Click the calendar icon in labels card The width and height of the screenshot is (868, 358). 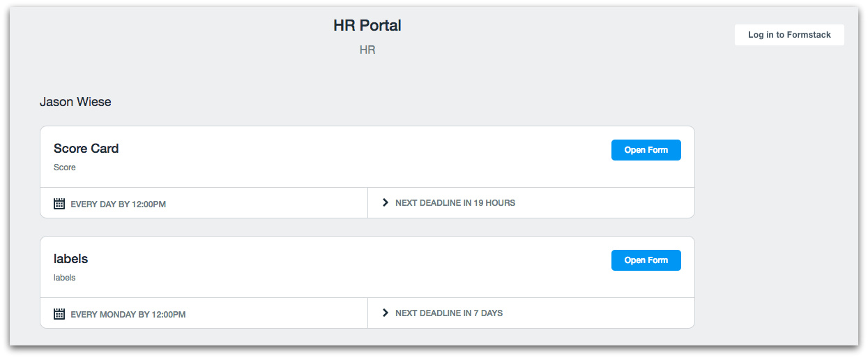coord(59,314)
